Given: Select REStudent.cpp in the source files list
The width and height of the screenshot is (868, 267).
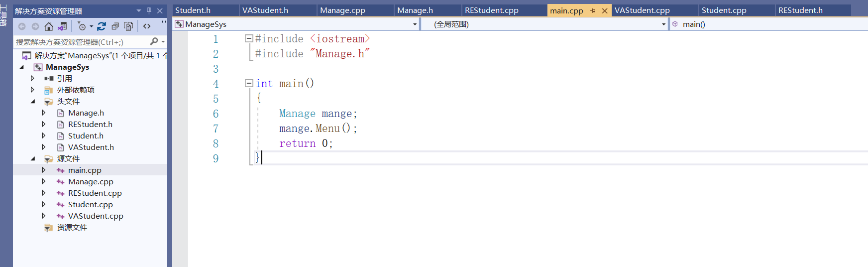Looking at the screenshot, I should pyautogui.click(x=95, y=193).
